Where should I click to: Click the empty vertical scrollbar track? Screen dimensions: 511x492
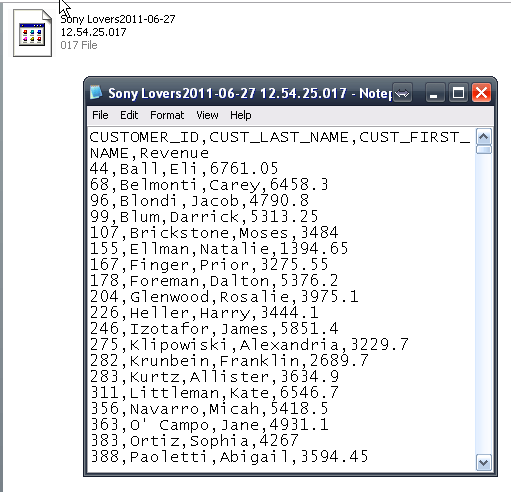pos(484,304)
